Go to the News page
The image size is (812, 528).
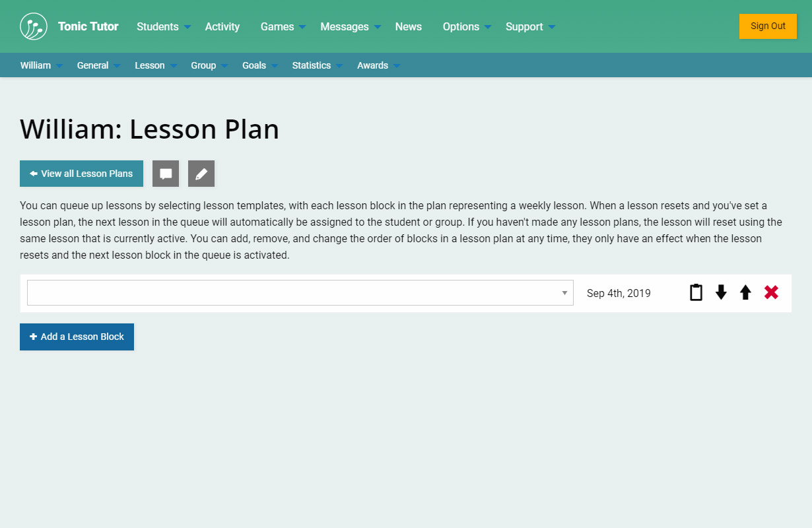click(x=409, y=26)
